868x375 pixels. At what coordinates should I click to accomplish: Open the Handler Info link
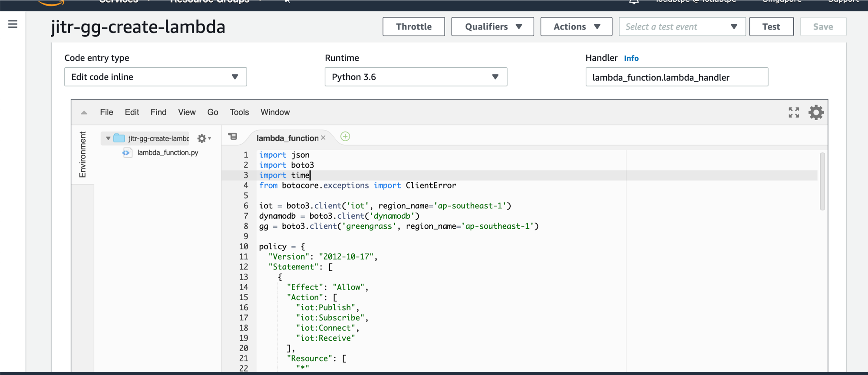point(631,58)
